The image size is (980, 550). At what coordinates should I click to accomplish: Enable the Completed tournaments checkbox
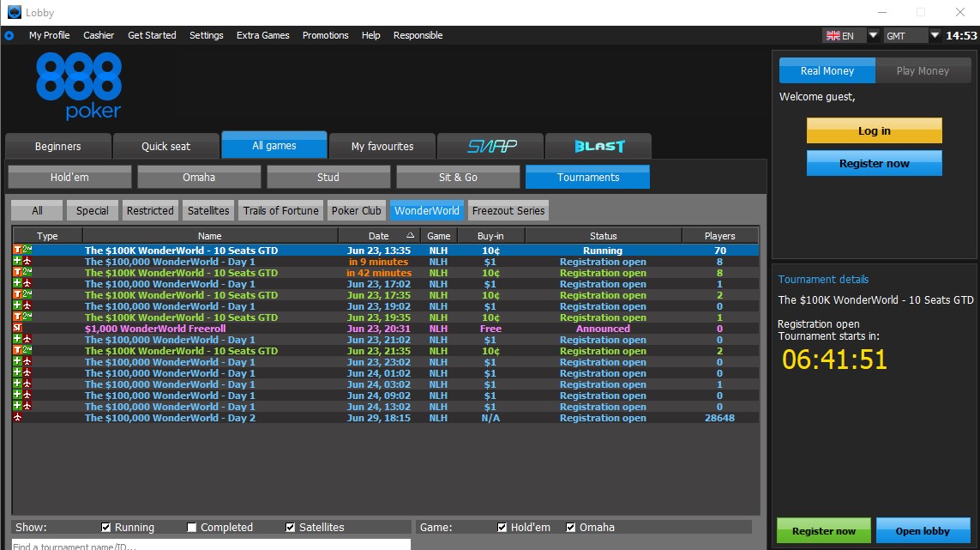point(192,527)
